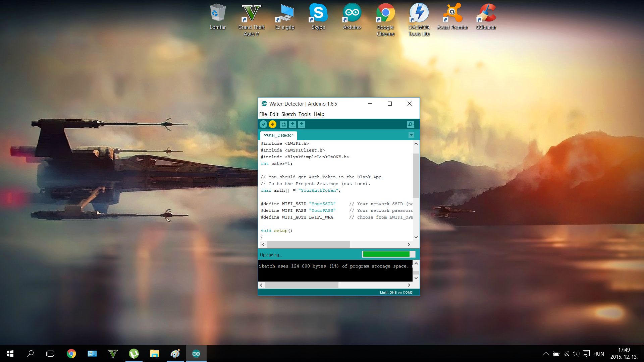
Task: Click the Arduino logo in title bar
Action: click(264, 104)
